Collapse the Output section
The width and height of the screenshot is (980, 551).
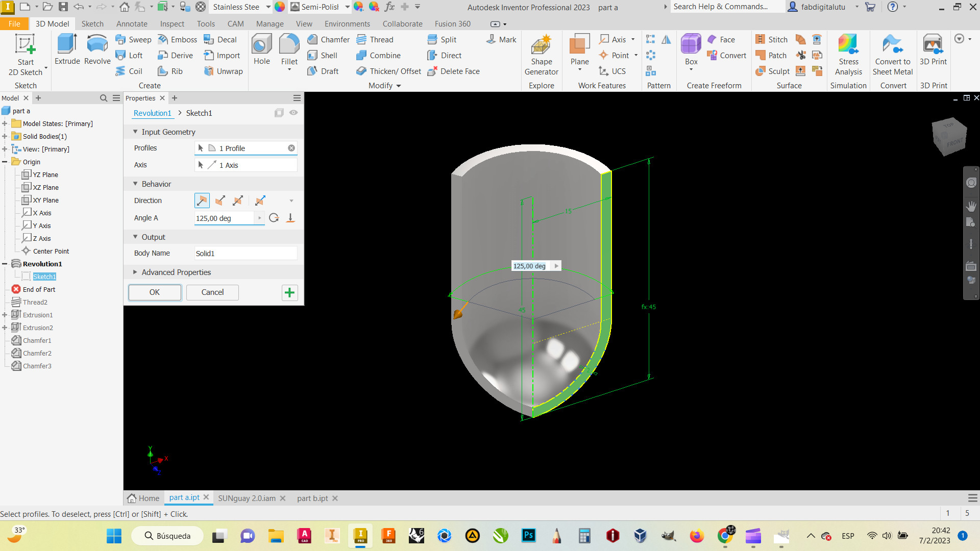135,237
